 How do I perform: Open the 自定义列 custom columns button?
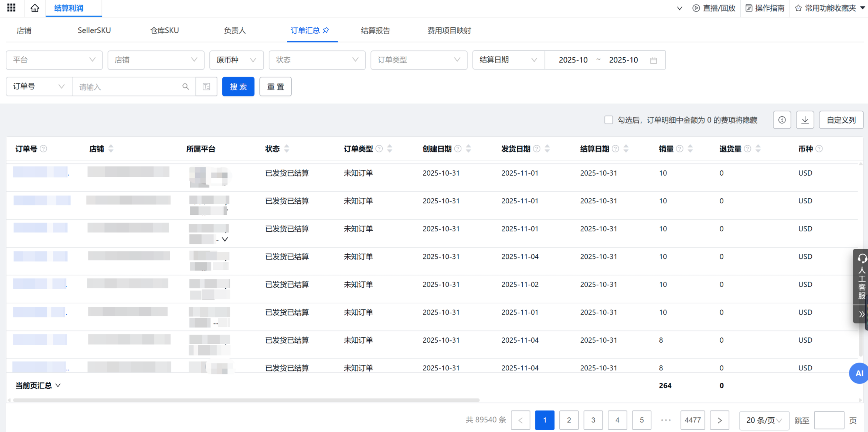pos(841,120)
